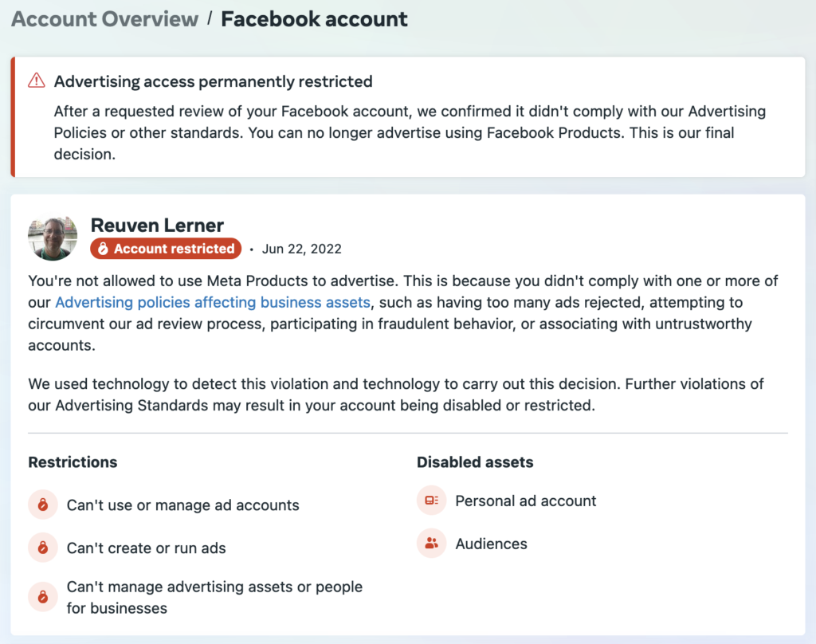The image size is (816, 644).
Task: Click the lock icon inside Account restricted badge
Action: pos(103,249)
